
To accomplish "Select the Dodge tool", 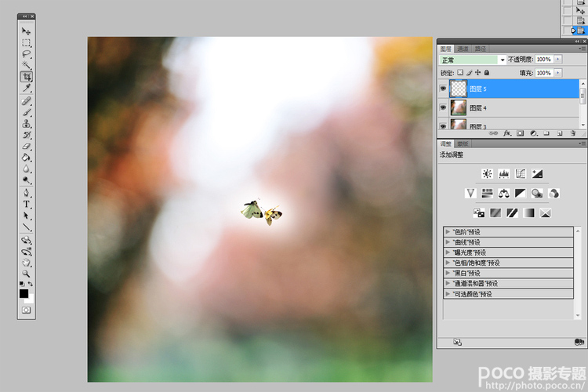I will coord(26,180).
